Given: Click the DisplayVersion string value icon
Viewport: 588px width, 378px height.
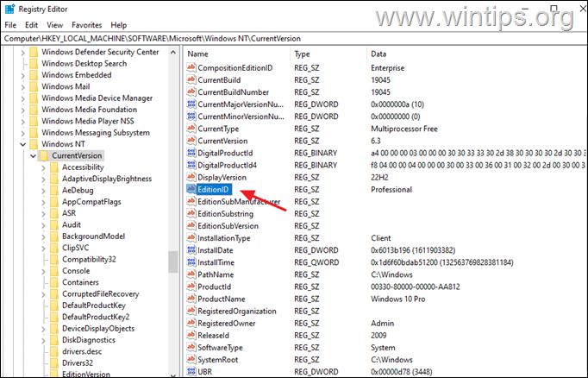Looking at the screenshot, I should coord(191,177).
